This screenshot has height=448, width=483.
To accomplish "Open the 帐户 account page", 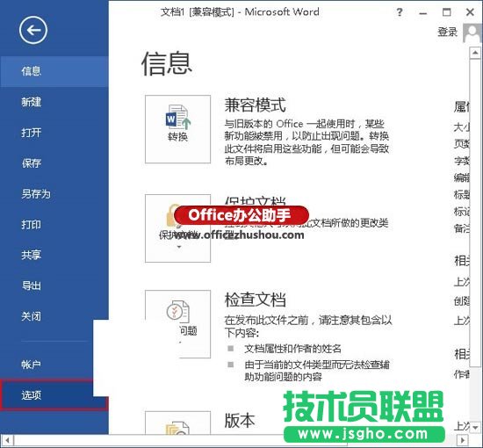I will (x=47, y=365).
